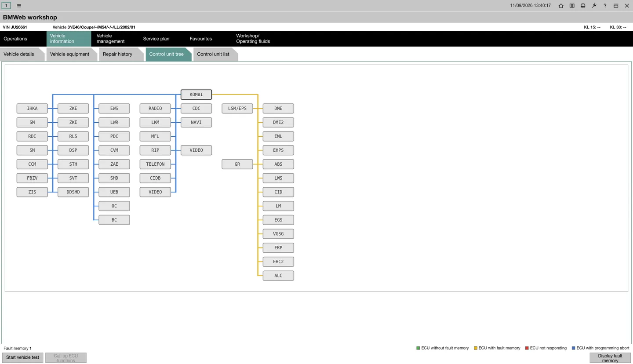Click red ECU not responding swatch
This screenshot has width=633, height=364.
click(527, 348)
